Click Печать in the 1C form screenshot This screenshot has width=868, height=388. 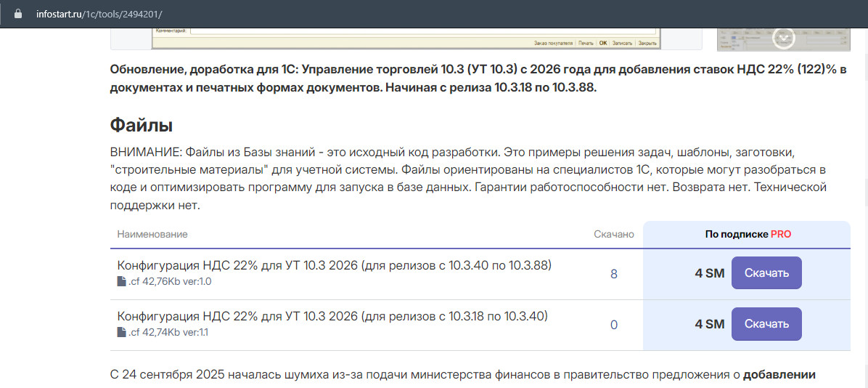tap(586, 43)
